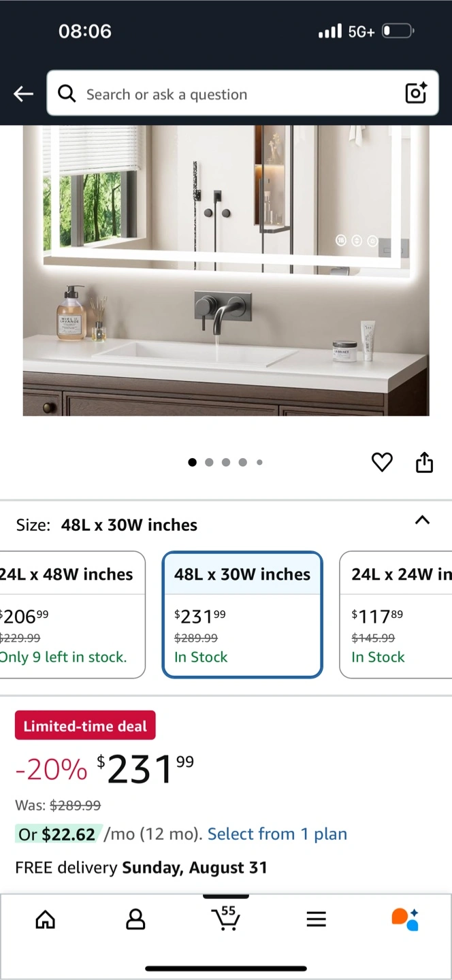Jump to second image carousel dot
The image size is (452, 980).
click(209, 462)
